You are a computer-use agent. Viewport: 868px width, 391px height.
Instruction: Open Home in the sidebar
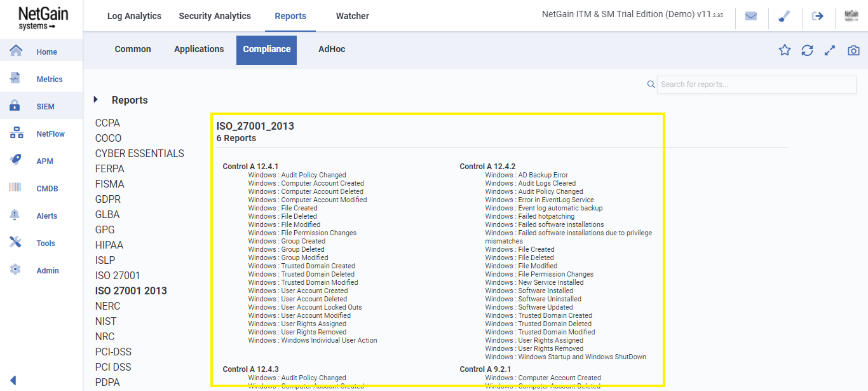point(46,52)
